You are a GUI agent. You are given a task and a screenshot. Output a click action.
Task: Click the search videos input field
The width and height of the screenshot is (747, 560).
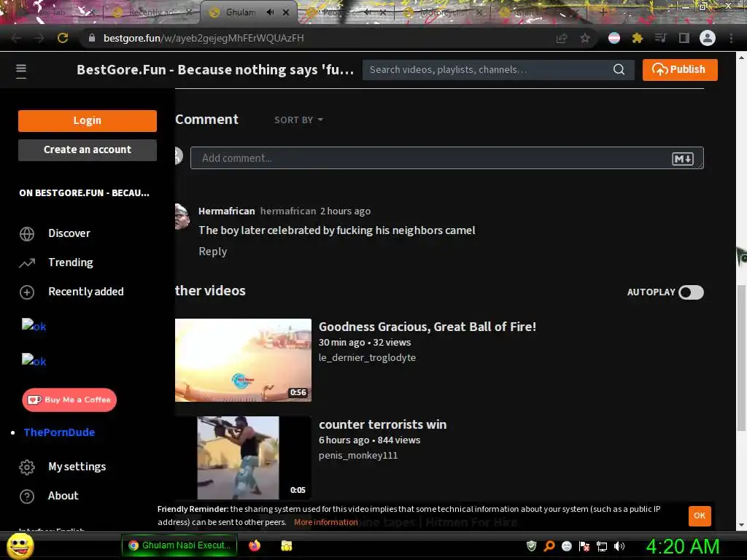pyautogui.click(x=488, y=69)
